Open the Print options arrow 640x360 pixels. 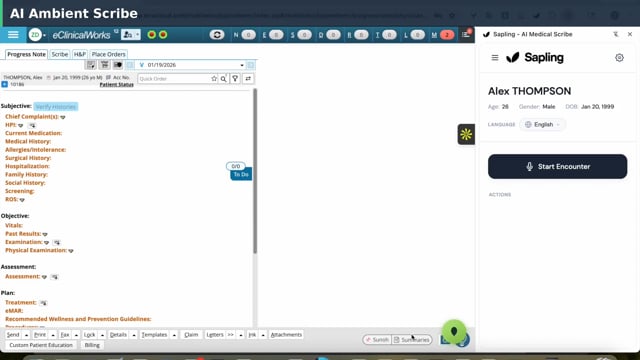coord(53,335)
